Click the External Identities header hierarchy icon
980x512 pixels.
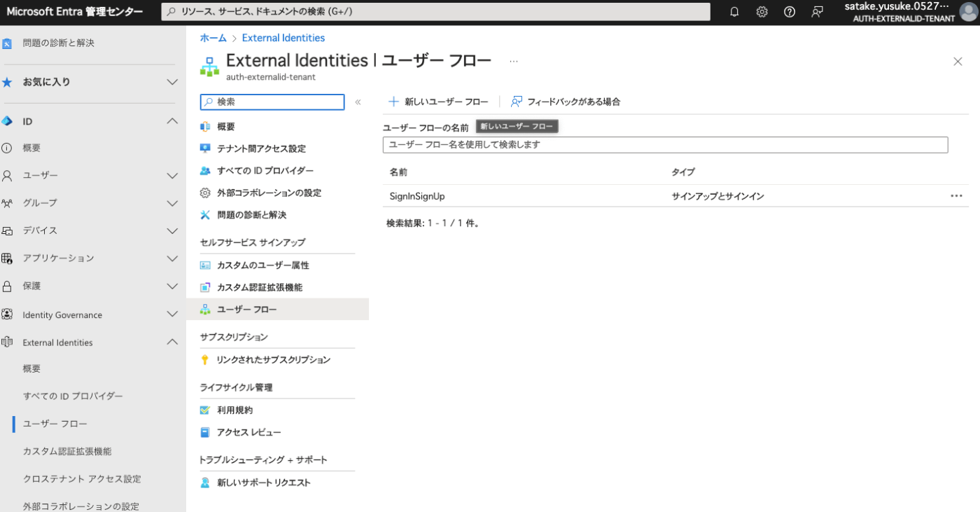[209, 67]
